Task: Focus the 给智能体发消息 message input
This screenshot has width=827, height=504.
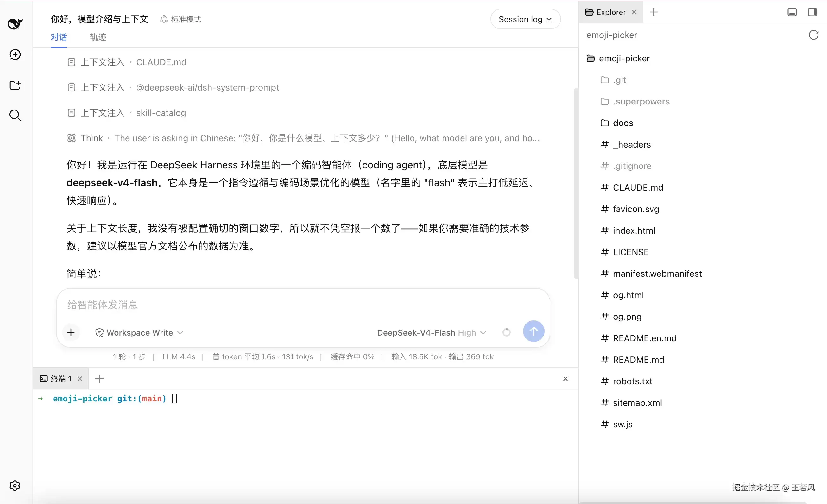Action: coord(303,305)
